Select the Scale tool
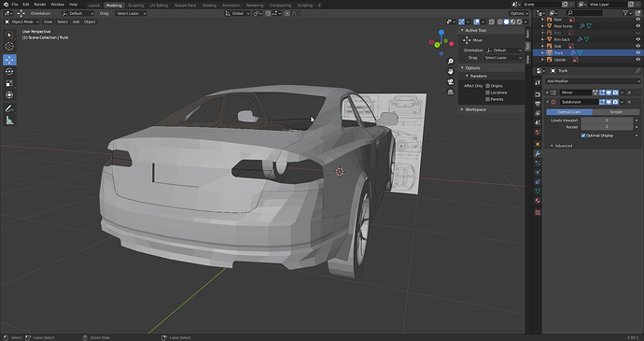 click(x=9, y=83)
